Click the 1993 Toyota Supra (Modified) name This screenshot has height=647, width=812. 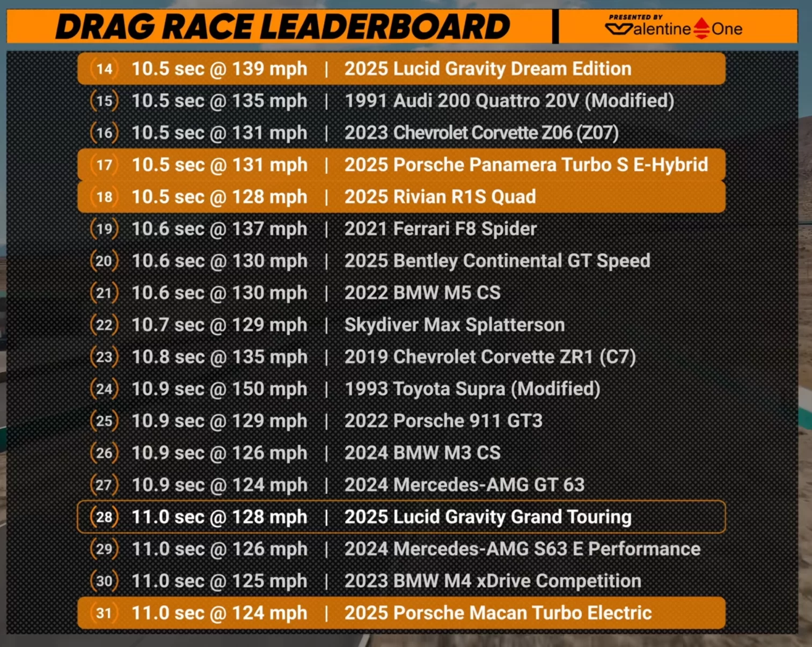coord(472,389)
